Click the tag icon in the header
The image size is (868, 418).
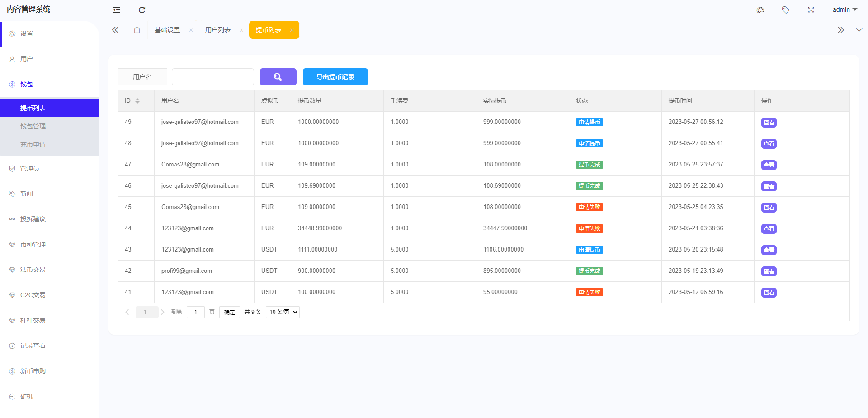point(786,10)
